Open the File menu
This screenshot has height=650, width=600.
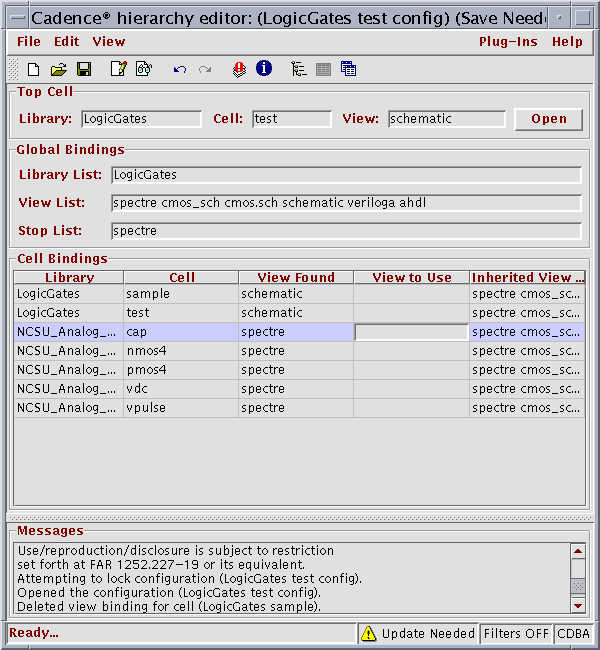[29, 41]
